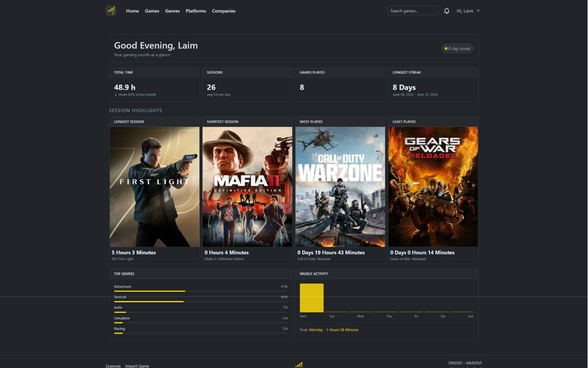
Task: Click the Good Evening, Laim heading
Action: coord(156,46)
